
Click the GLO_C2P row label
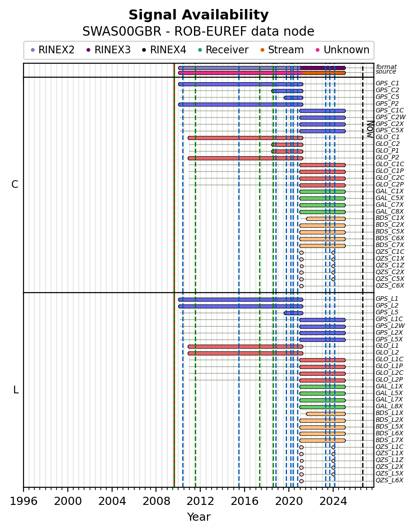click(x=390, y=184)
